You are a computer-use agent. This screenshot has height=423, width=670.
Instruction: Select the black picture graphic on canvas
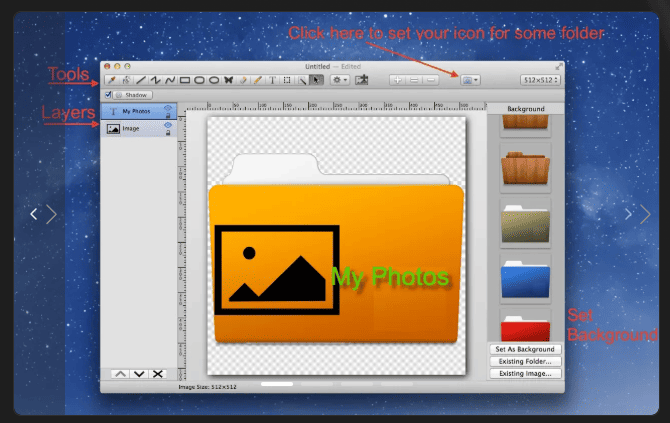(x=277, y=270)
